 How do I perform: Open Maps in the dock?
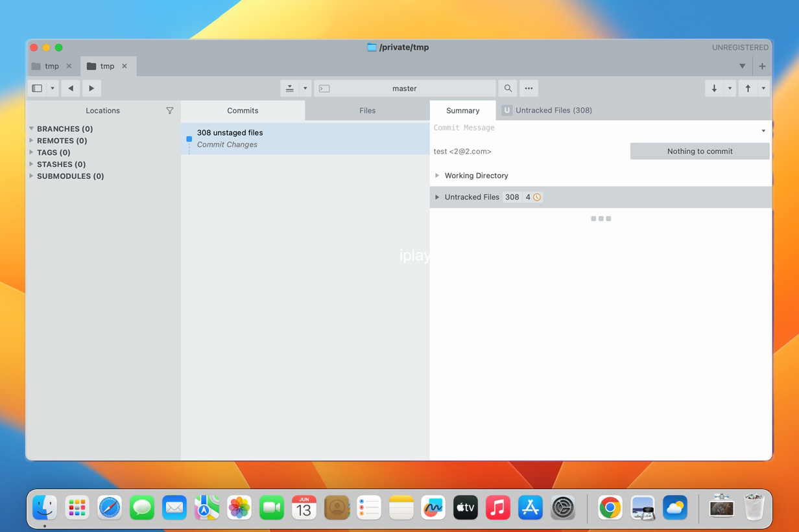[207, 508]
